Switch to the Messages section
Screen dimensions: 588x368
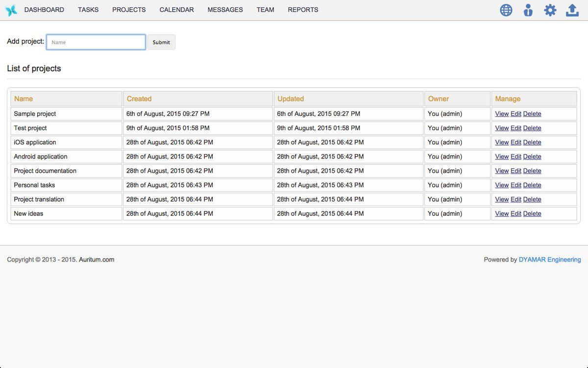point(225,10)
